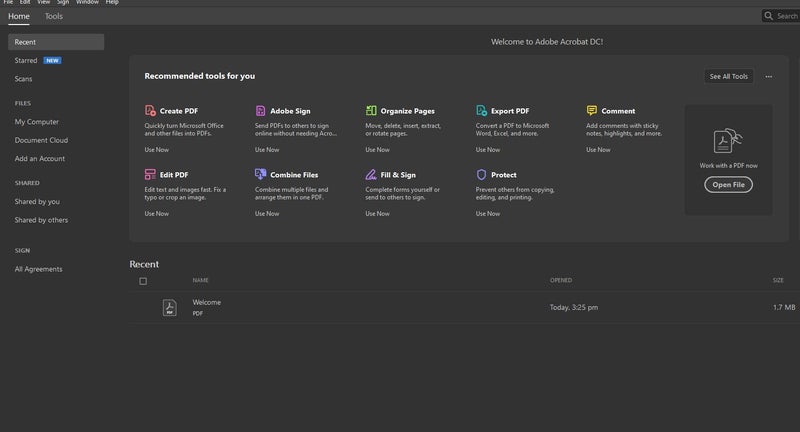The image size is (800, 432).
Task: Click Use Now under Comment
Action: click(x=598, y=149)
